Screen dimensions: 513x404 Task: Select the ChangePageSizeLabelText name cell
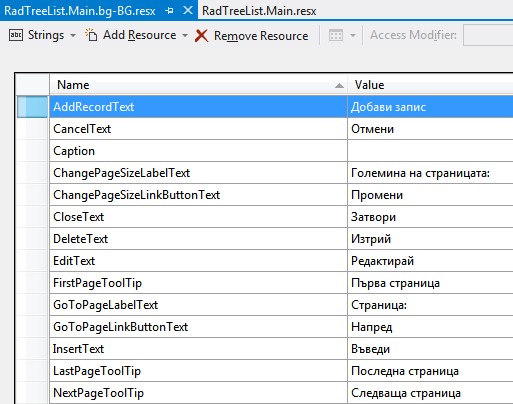[198, 173]
